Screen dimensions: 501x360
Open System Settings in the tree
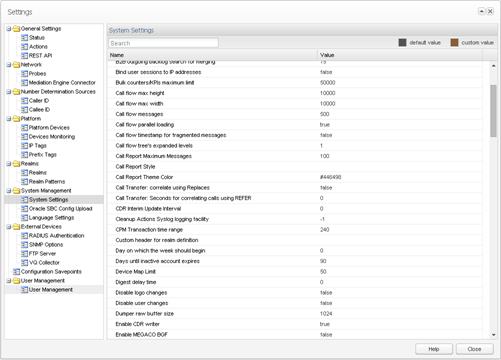(x=48, y=200)
